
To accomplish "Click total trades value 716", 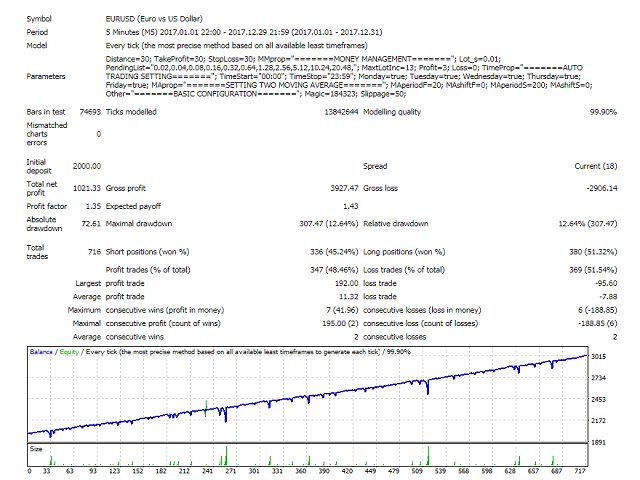I will pyautogui.click(x=94, y=252).
